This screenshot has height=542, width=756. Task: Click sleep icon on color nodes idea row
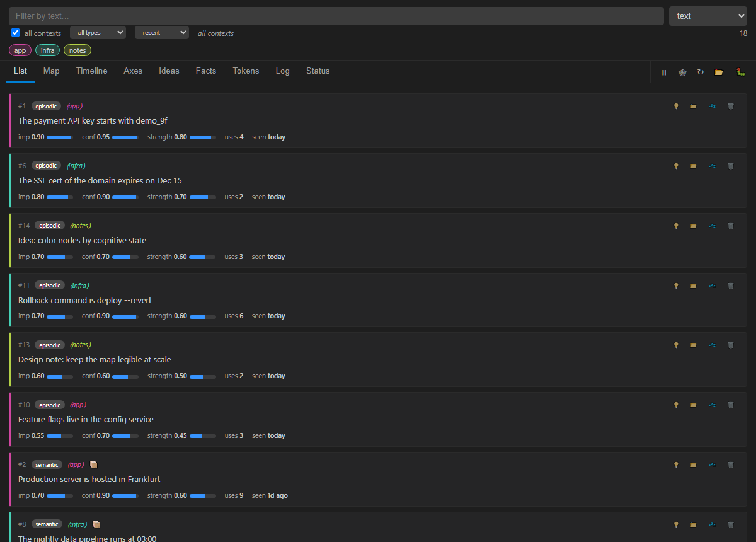[x=713, y=226]
